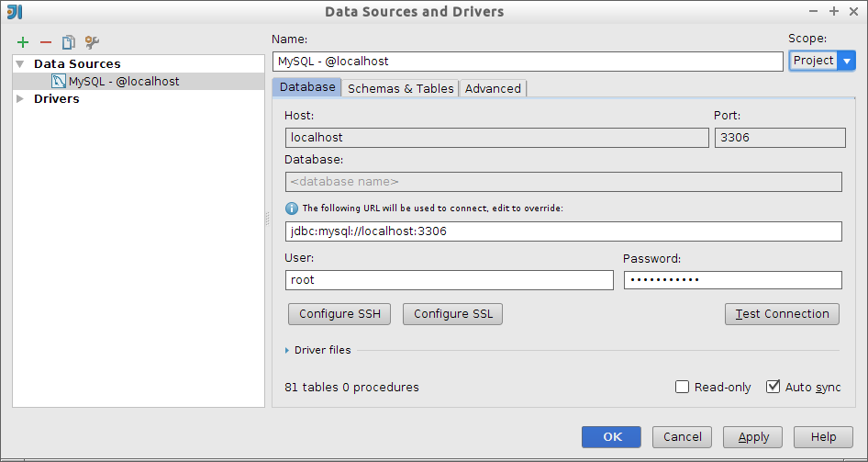Click the Data Sources label in tree
The width and height of the screenshot is (868, 462).
[x=77, y=63]
